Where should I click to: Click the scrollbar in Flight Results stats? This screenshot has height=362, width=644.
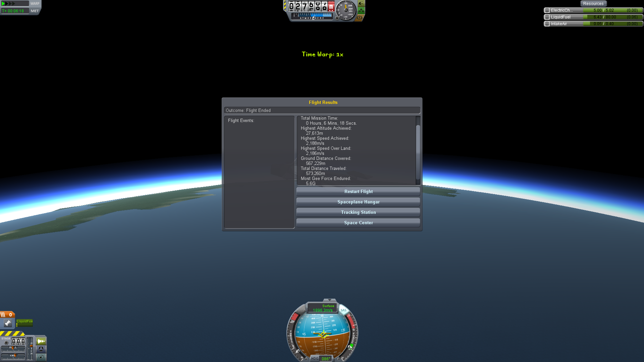[x=418, y=153]
